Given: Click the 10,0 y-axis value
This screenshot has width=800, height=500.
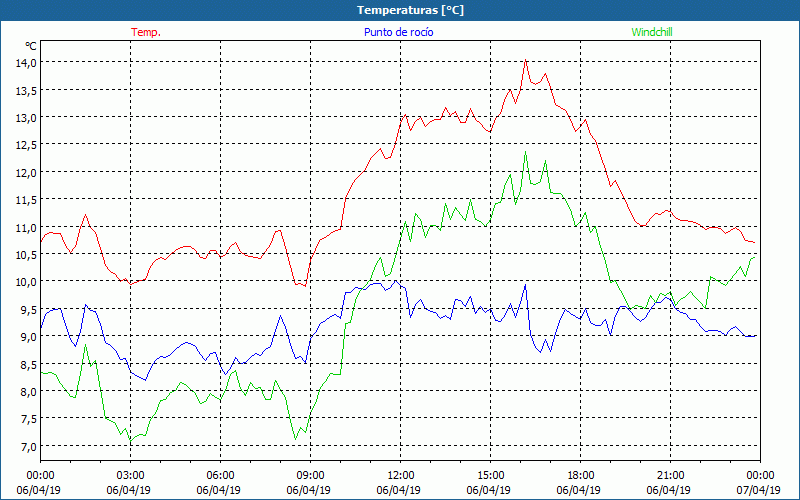Looking at the screenshot, I should tap(26, 282).
